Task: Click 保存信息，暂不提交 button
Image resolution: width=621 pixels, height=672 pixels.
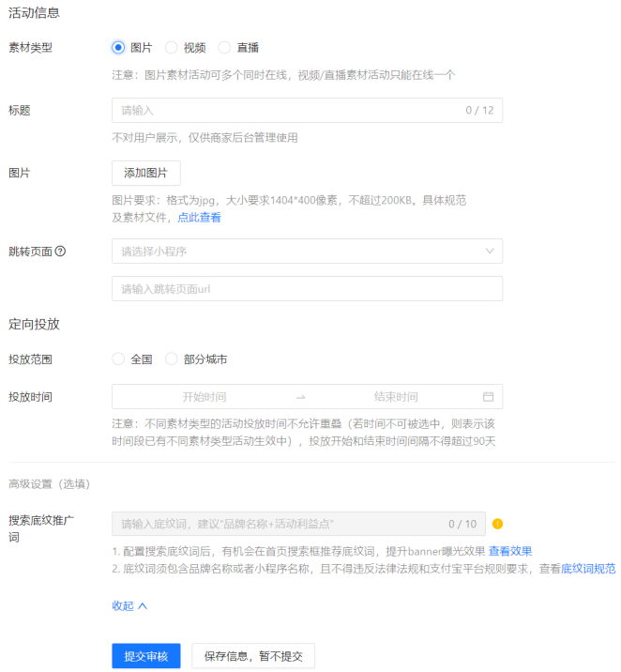Action: coord(253,656)
